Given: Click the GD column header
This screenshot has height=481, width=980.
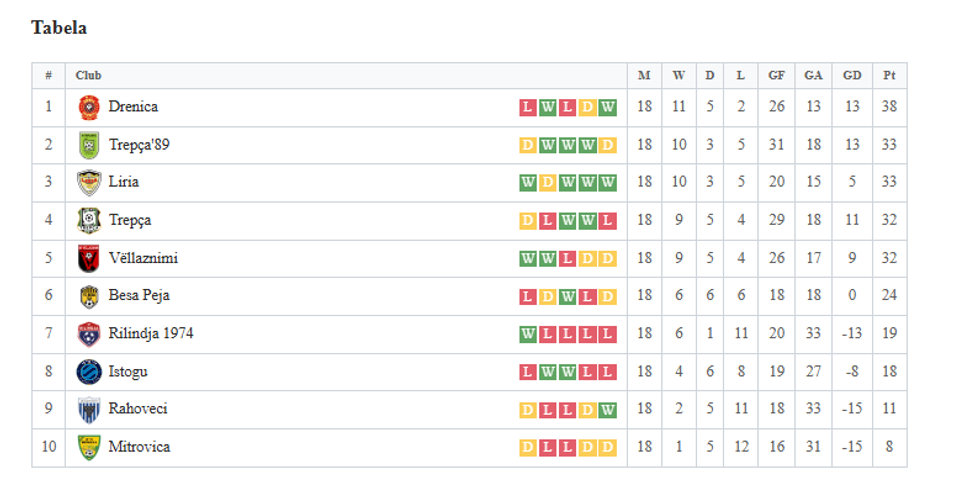Looking at the screenshot, I should click(x=852, y=76).
